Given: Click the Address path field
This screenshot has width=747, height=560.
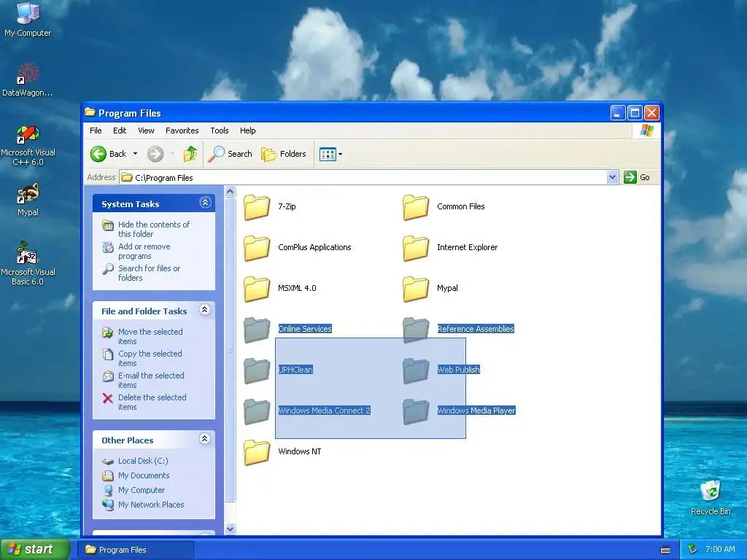Looking at the screenshot, I should point(363,178).
